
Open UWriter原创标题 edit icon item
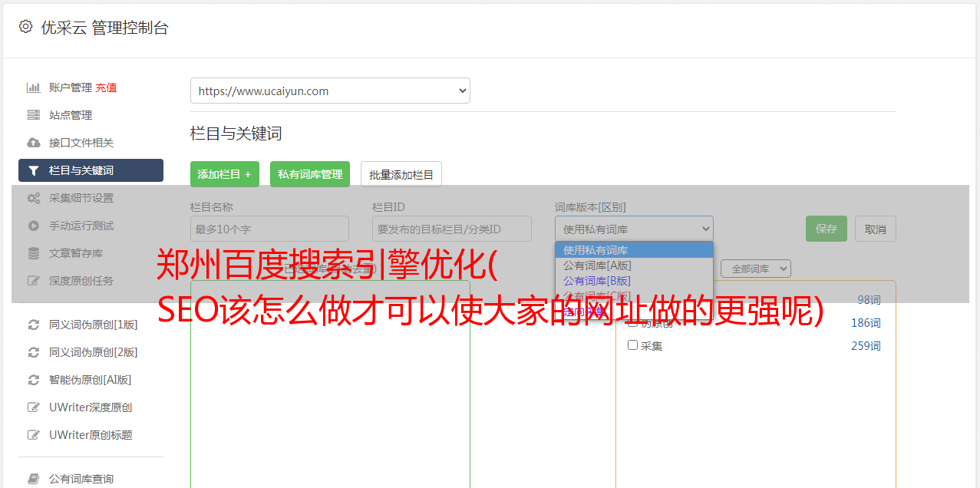point(33,435)
